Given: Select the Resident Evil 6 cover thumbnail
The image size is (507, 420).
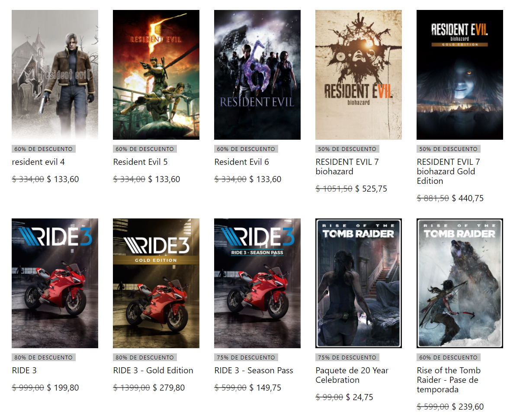Looking at the screenshot, I should (257, 75).
